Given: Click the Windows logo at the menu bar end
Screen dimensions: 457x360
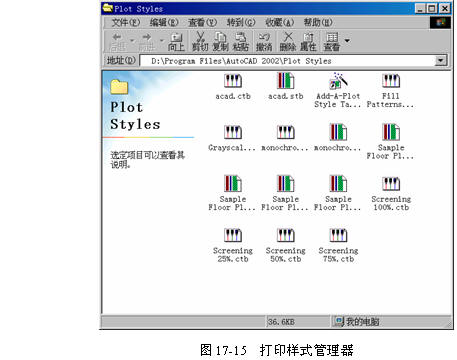Looking at the screenshot, I should pos(441,22).
